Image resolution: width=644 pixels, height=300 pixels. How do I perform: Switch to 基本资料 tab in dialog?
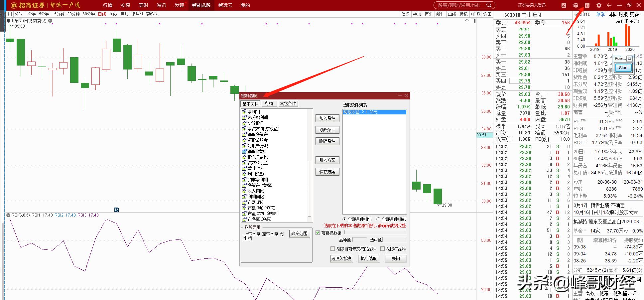[250, 104]
